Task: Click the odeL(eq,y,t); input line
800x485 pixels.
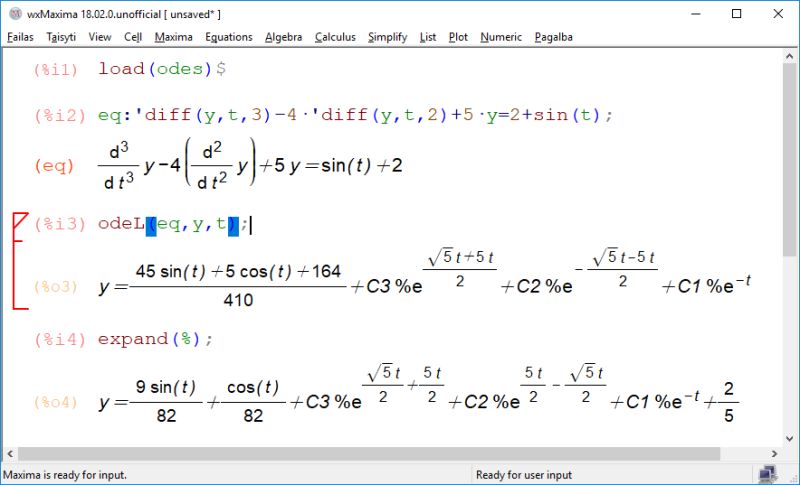Action: click(x=173, y=224)
